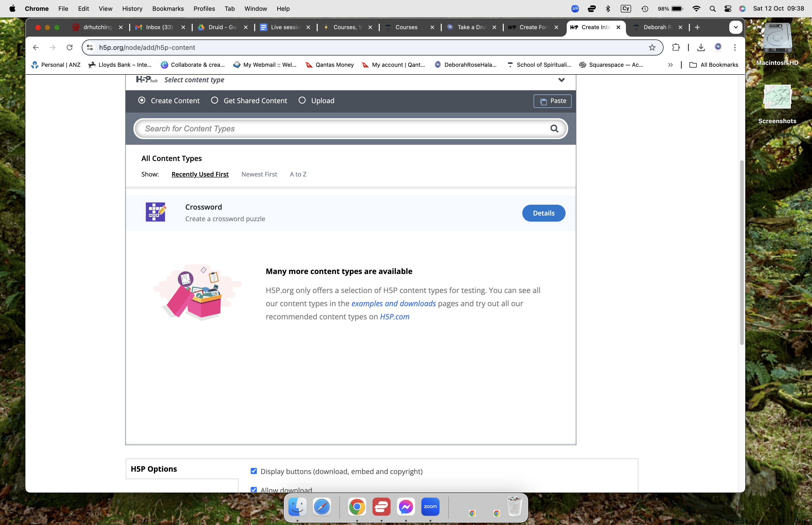Click the search magnifier icon in H5P hub

554,129
